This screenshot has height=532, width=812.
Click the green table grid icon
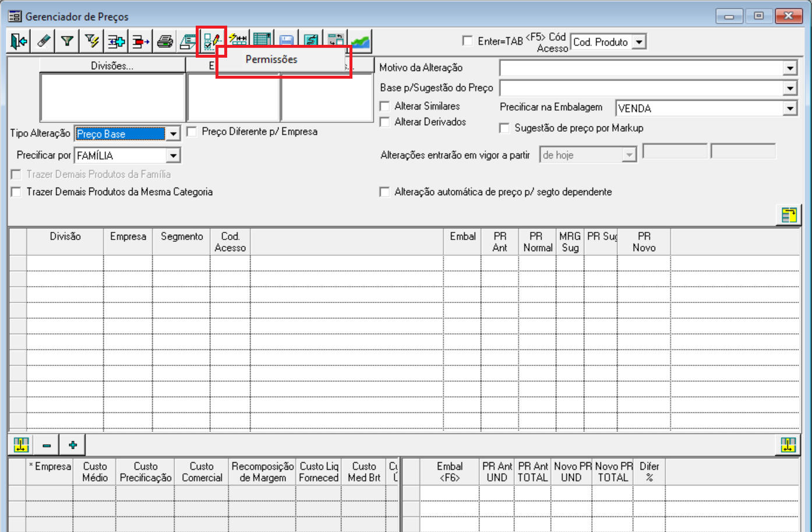click(x=262, y=40)
